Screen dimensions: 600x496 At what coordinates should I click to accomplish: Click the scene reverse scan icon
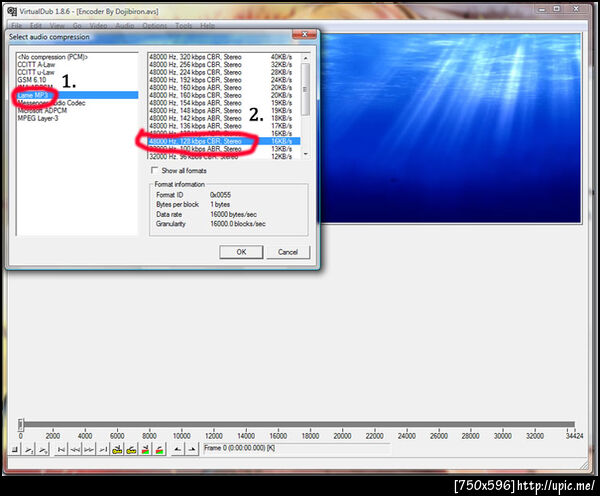point(145,449)
